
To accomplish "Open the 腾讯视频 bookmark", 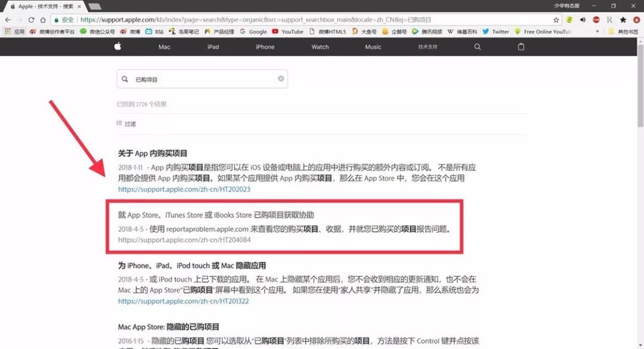I will pos(427,32).
